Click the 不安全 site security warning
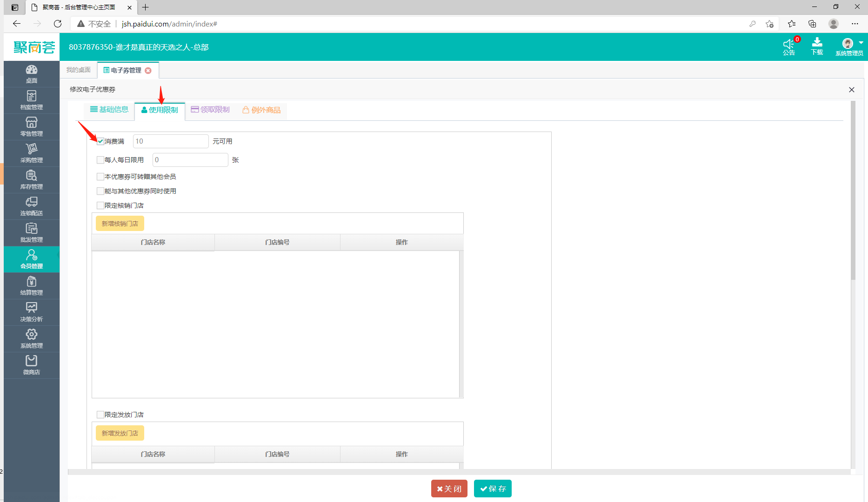868x502 pixels. (x=94, y=24)
